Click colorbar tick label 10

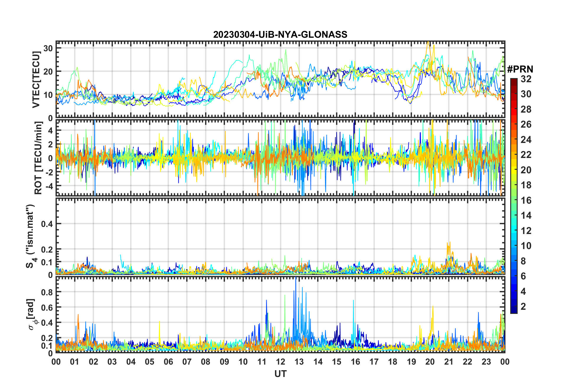coord(526,246)
